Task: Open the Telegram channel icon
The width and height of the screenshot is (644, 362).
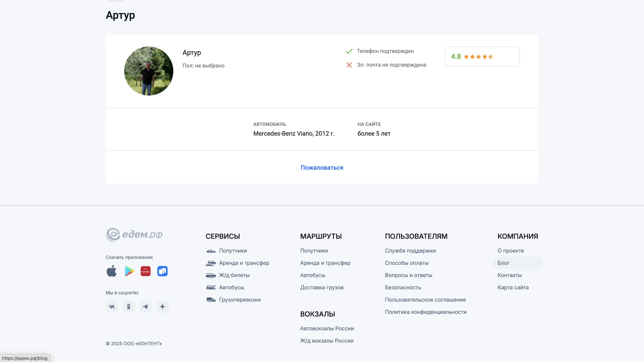Action: pos(146,307)
